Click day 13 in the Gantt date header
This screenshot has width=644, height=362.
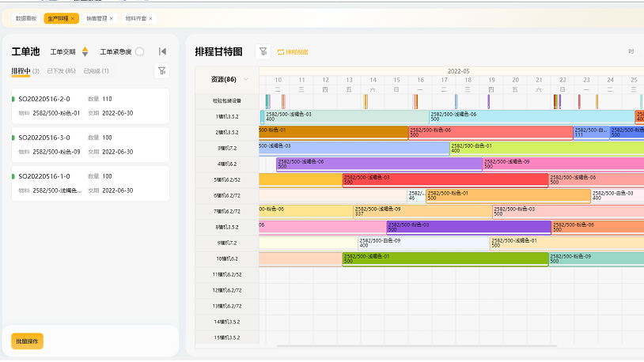(x=349, y=80)
